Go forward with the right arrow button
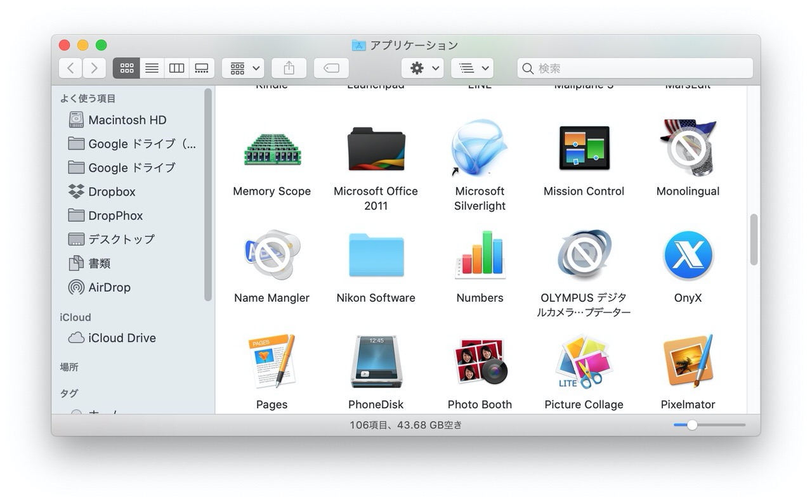 tap(94, 68)
